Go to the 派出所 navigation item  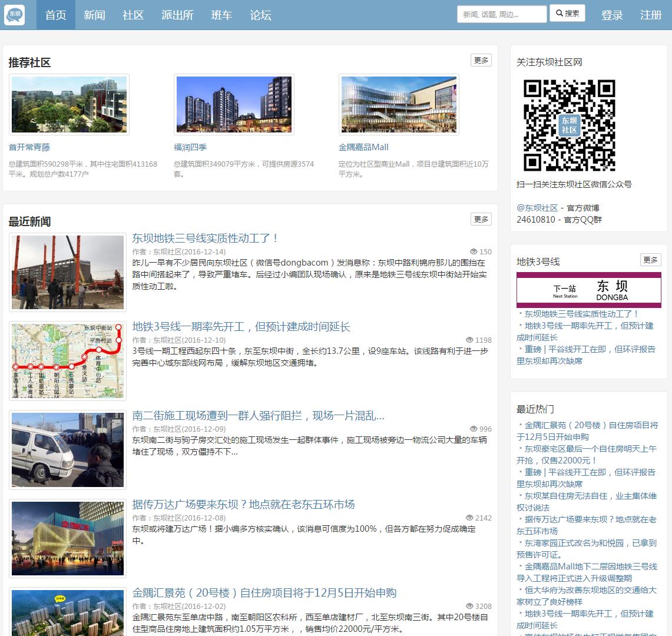[x=177, y=15]
